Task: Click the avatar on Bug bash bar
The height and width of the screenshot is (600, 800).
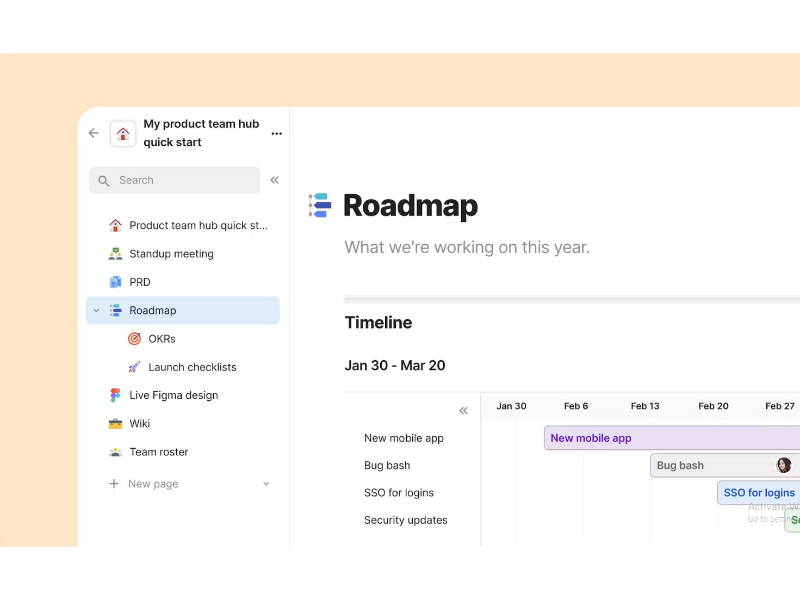Action: coord(784,465)
